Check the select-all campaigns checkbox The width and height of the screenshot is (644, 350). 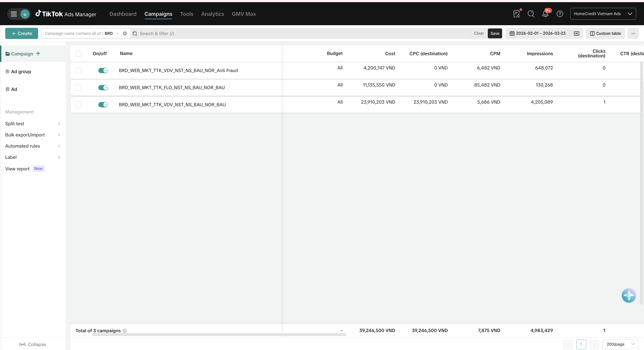pos(78,54)
